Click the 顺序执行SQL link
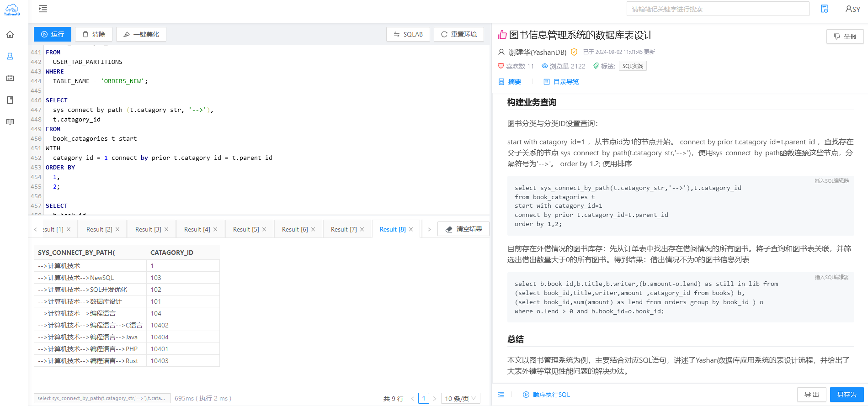 [x=546, y=395]
